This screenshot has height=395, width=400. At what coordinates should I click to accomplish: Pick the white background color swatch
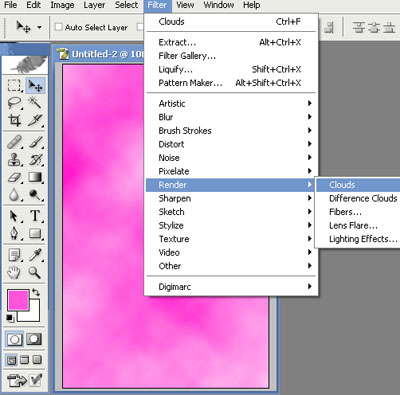pos(33,315)
